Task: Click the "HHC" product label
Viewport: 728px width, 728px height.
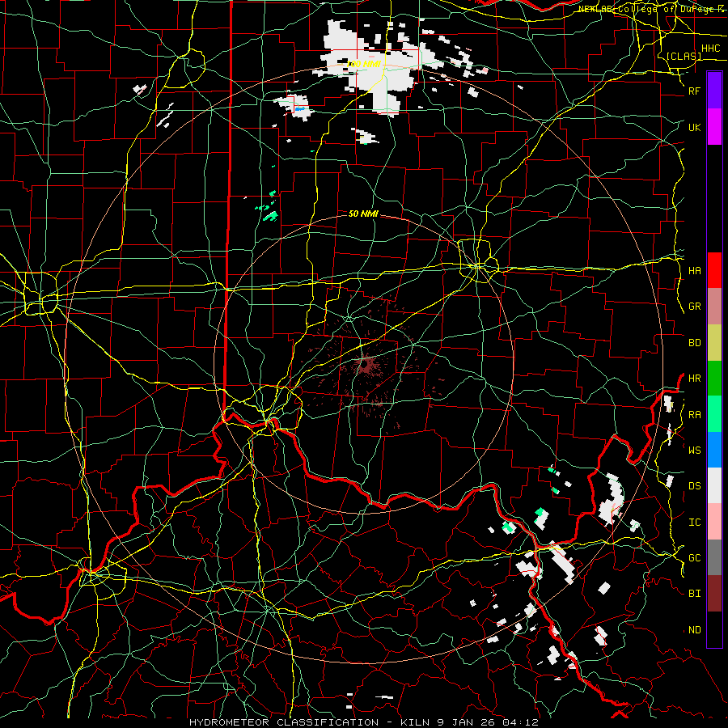Action: pos(710,49)
